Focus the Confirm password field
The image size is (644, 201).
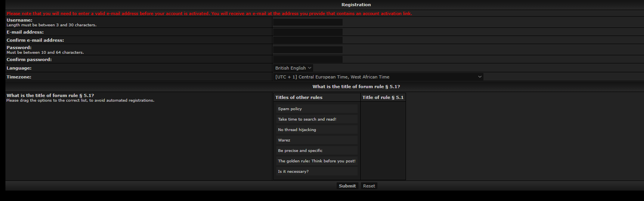pyautogui.click(x=308, y=59)
